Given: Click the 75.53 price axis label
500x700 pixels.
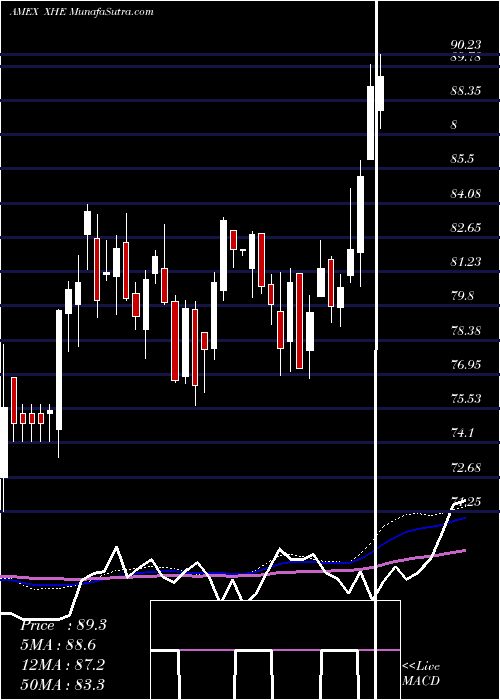Looking at the screenshot, I should pyautogui.click(x=466, y=399).
